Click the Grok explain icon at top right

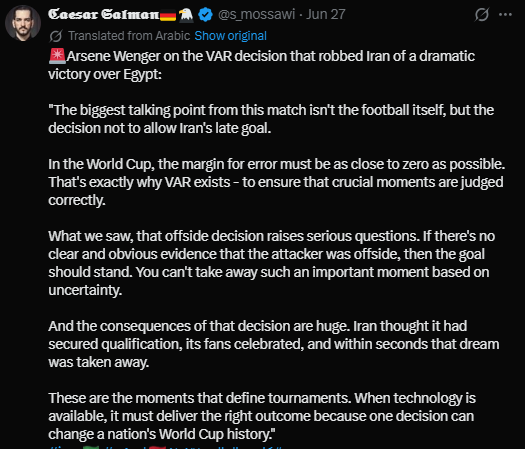click(x=481, y=15)
